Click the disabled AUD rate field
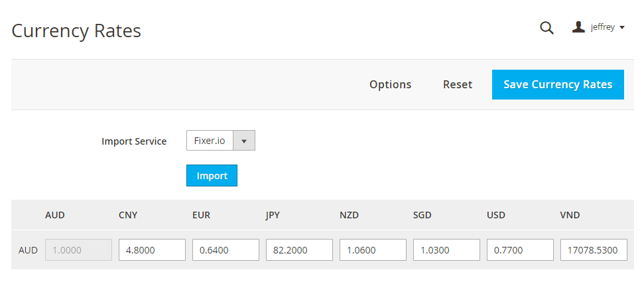644x282 pixels. click(78, 250)
